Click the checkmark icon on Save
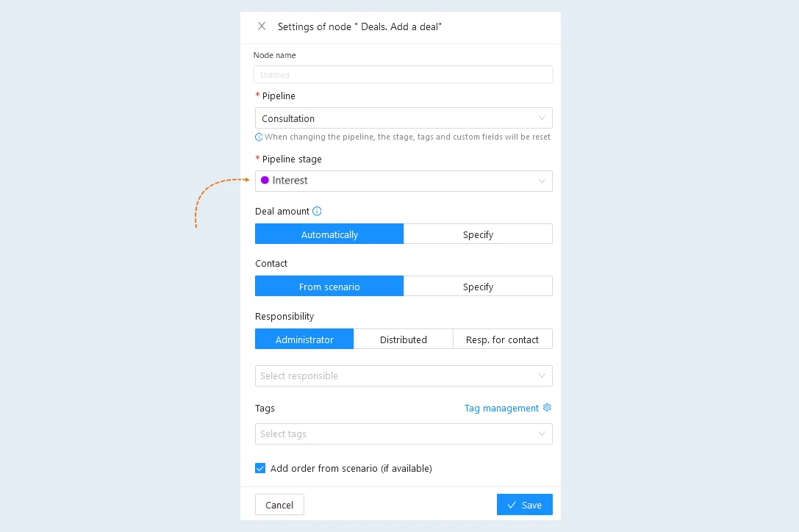 tap(512, 505)
